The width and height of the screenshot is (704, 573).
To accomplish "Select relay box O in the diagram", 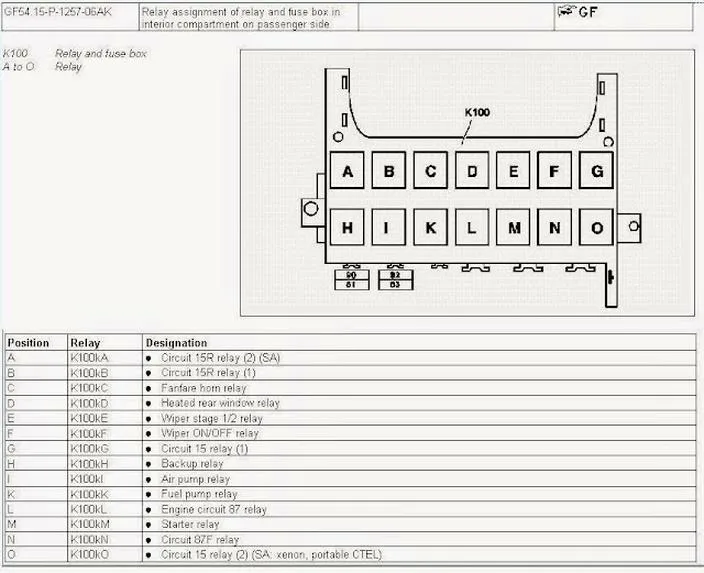I will click(596, 227).
